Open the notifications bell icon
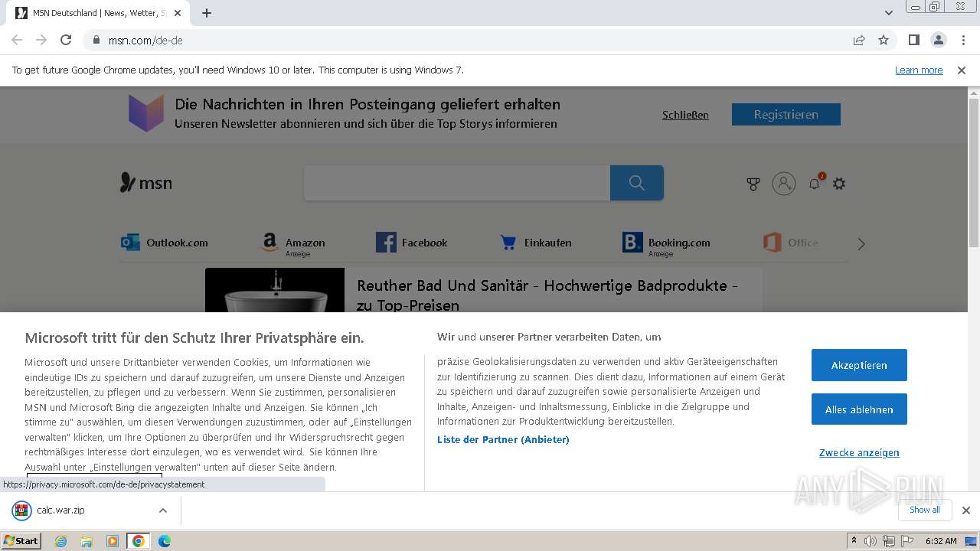Screen dimensions: 980x551 click(815, 184)
